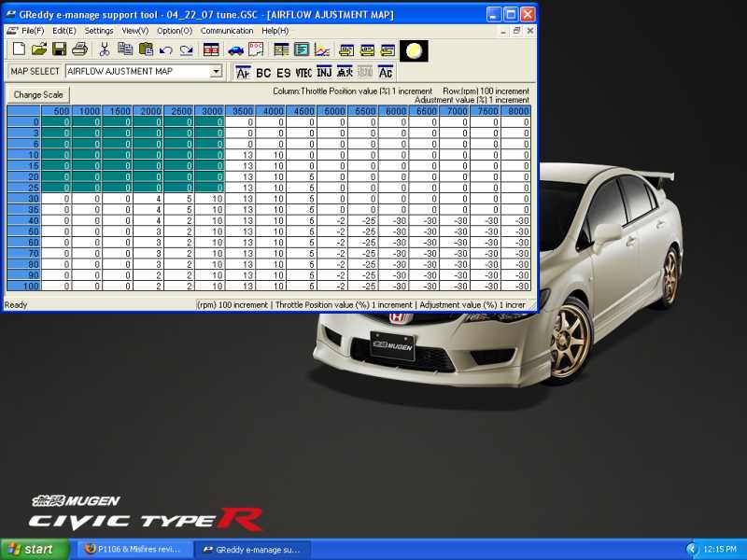Screen dimensions: 747x560
Task: Select the 3500 rpm column header
Action: pyautogui.click(x=241, y=112)
